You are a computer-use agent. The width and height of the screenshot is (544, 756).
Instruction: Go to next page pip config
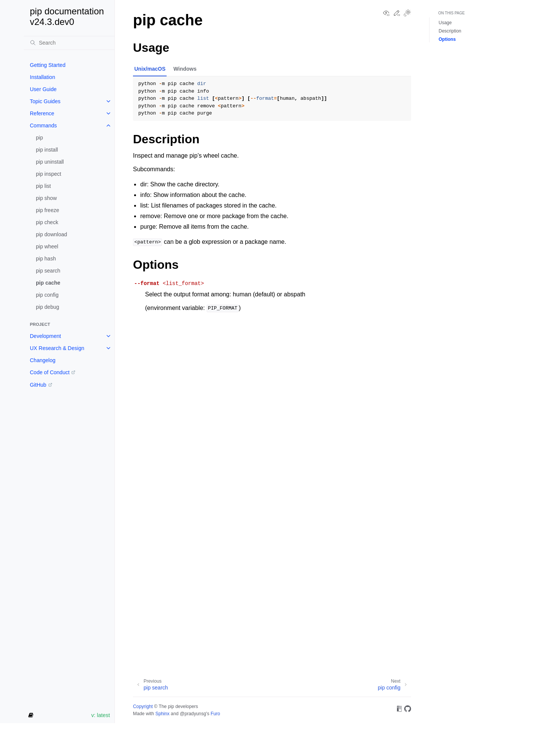click(x=389, y=688)
